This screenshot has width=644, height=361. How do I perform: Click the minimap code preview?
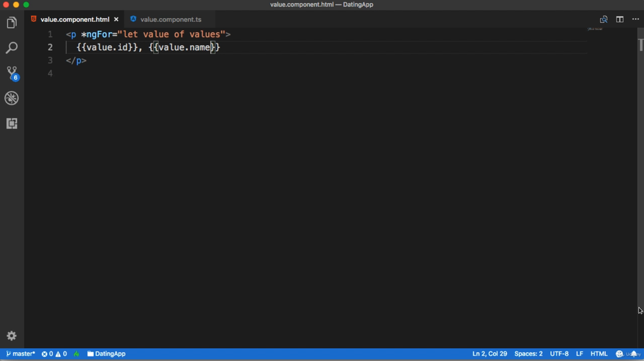coord(594,29)
